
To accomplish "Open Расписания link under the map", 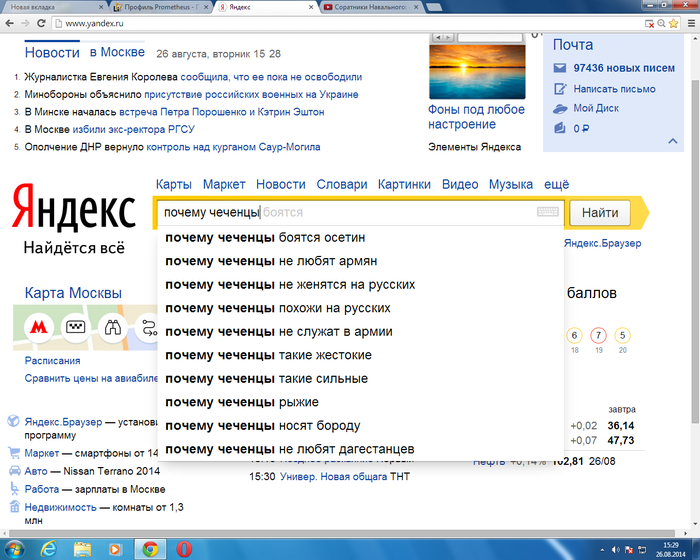I will coord(52,361).
